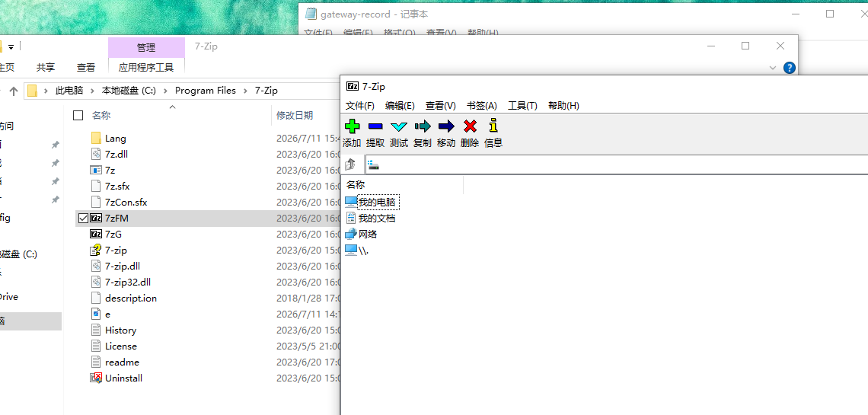
Task: Maximize the gateway-record Notepad window
Action: coord(830,14)
